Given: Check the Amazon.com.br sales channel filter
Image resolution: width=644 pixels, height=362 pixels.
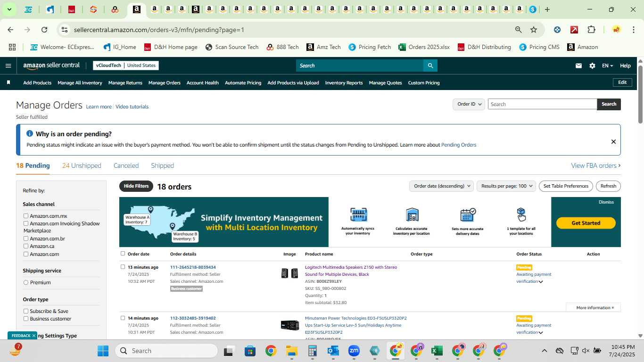Looking at the screenshot, I should 26,239.
